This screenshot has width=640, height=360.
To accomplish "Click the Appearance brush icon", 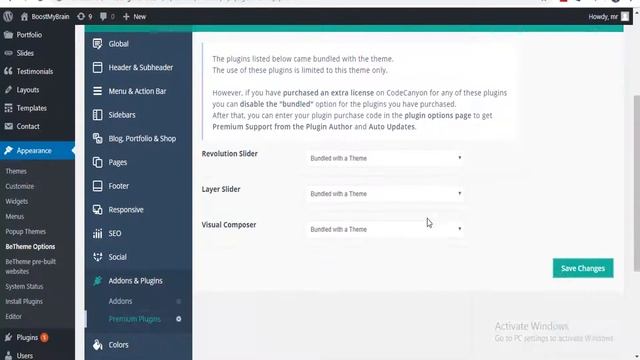I will tap(8, 150).
